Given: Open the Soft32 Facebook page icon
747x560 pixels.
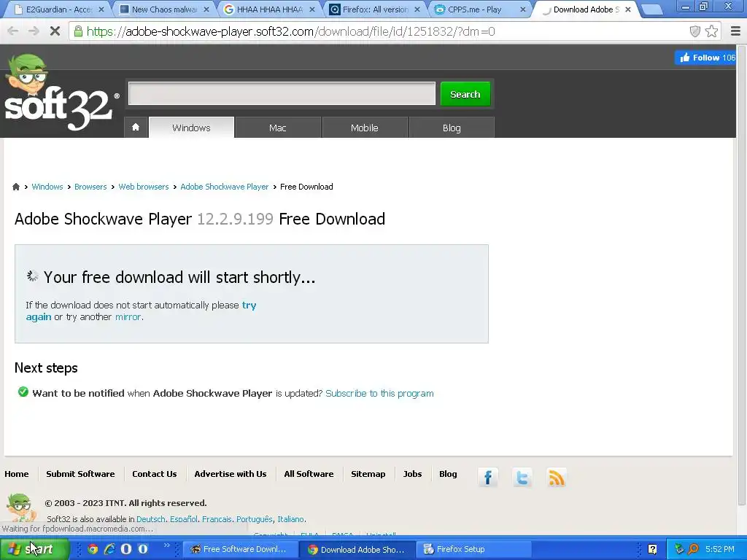Looking at the screenshot, I should pos(487,477).
